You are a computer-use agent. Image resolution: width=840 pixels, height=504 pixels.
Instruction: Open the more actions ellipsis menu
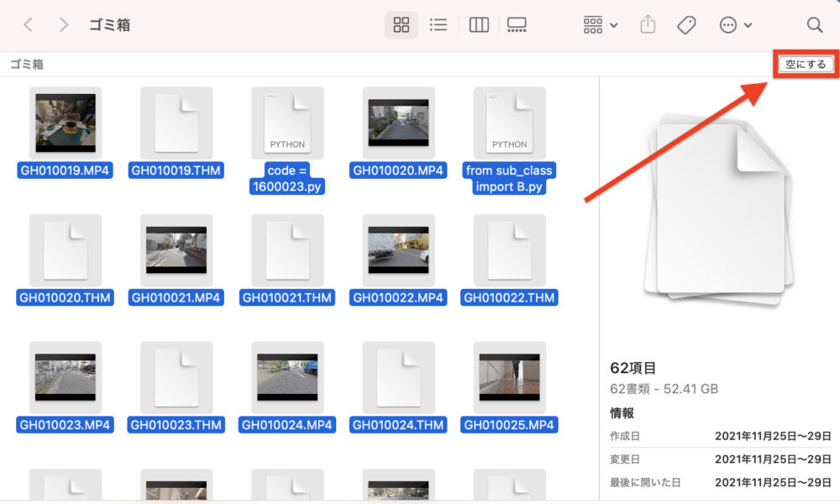tap(736, 24)
